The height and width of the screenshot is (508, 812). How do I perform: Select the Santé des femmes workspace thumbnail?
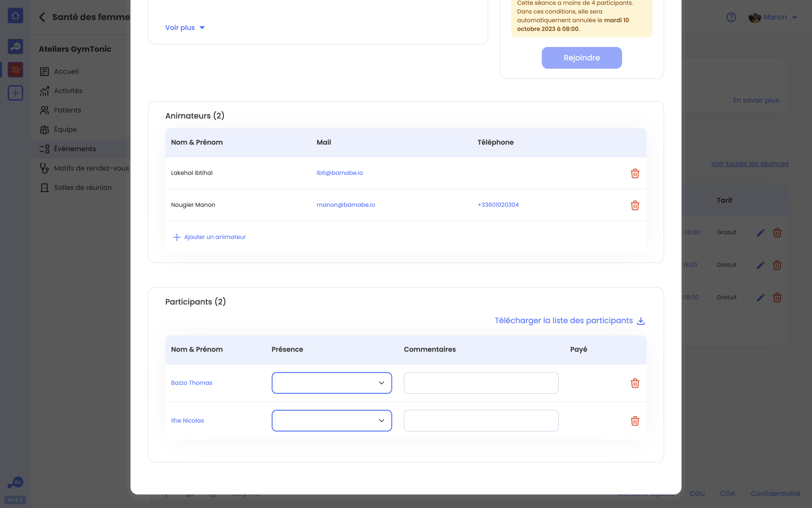pos(15,70)
